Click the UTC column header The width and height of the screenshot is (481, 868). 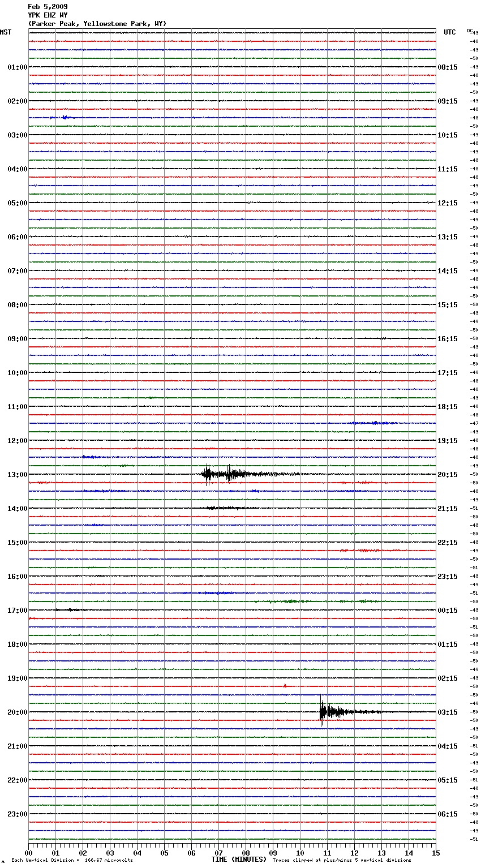click(x=450, y=32)
